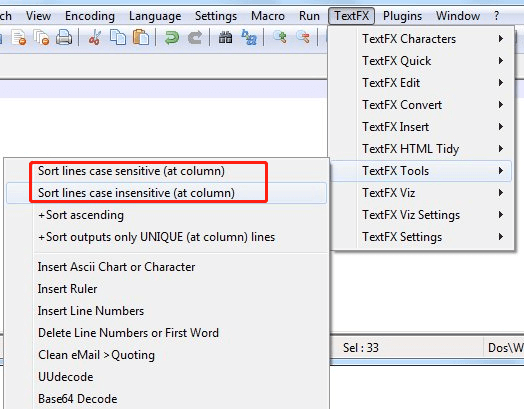This screenshot has width=524, height=409.
Task: Expand the TextFX Edit submenu
Action: [422, 83]
